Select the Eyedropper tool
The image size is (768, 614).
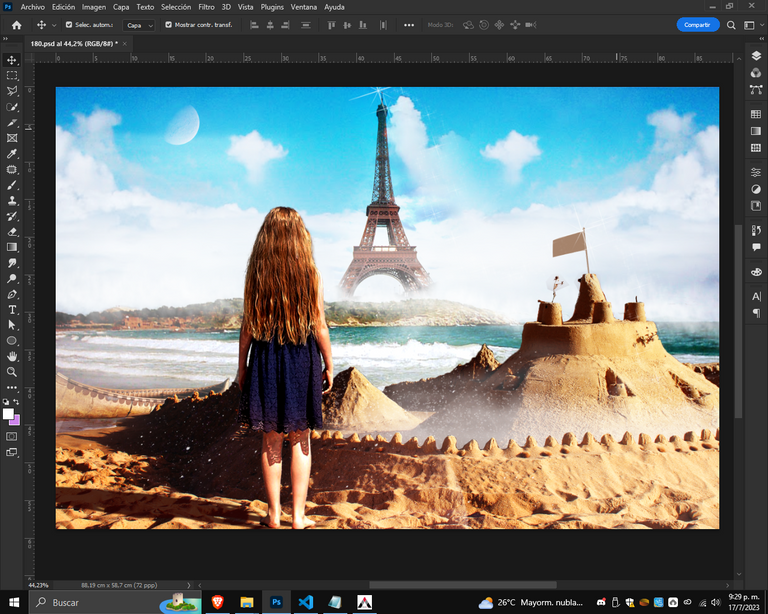tap(12, 154)
